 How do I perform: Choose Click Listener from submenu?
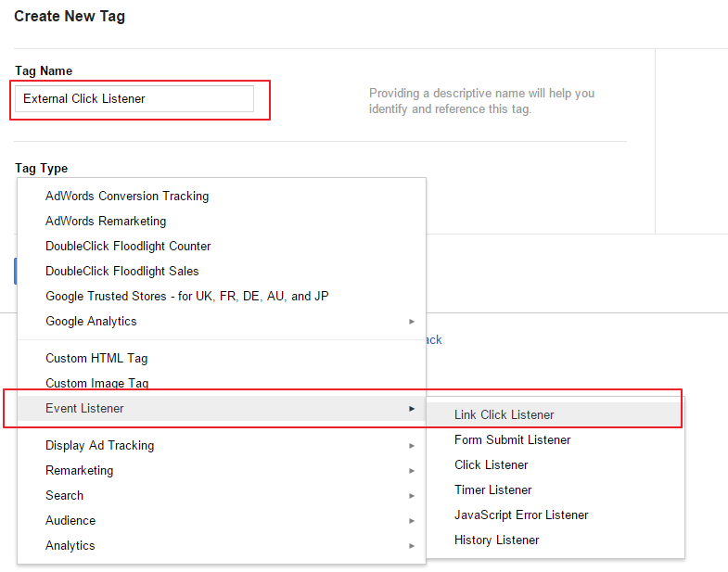coord(556,465)
